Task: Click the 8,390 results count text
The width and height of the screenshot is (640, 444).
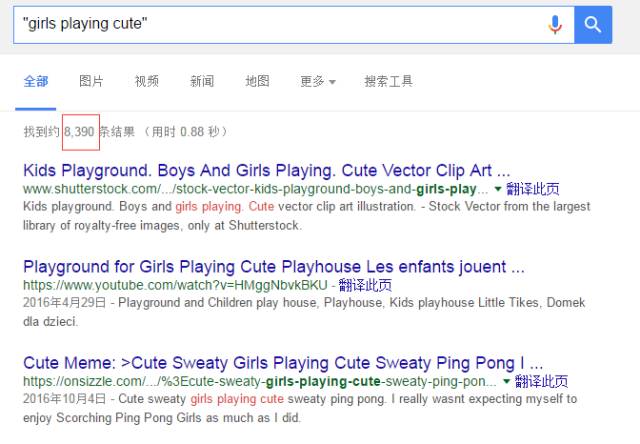Action: click(79, 131)
